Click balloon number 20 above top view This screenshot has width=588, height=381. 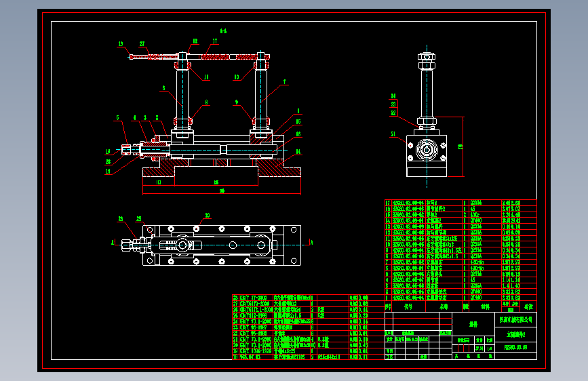pyautogui.click(x=208, y=216)
